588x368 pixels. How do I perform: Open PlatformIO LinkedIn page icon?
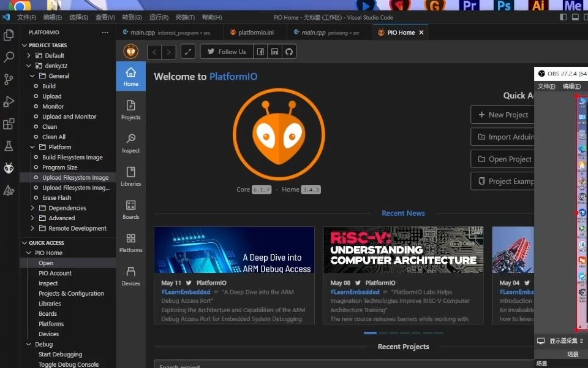point(274,52)
